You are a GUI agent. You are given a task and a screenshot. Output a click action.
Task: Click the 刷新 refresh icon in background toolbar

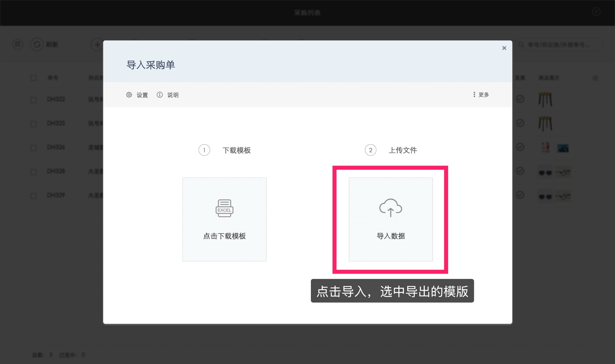click(x=37, y=44)
